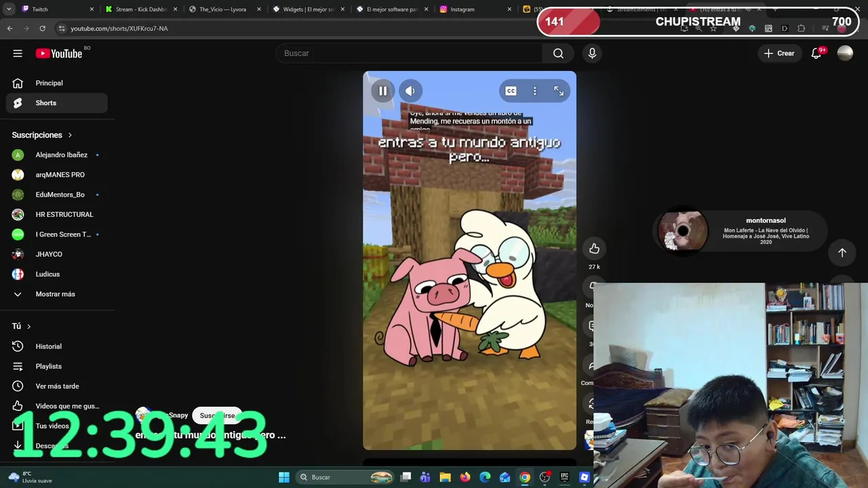
Task: Open Ludicus subscription channel
Action: 57,274
